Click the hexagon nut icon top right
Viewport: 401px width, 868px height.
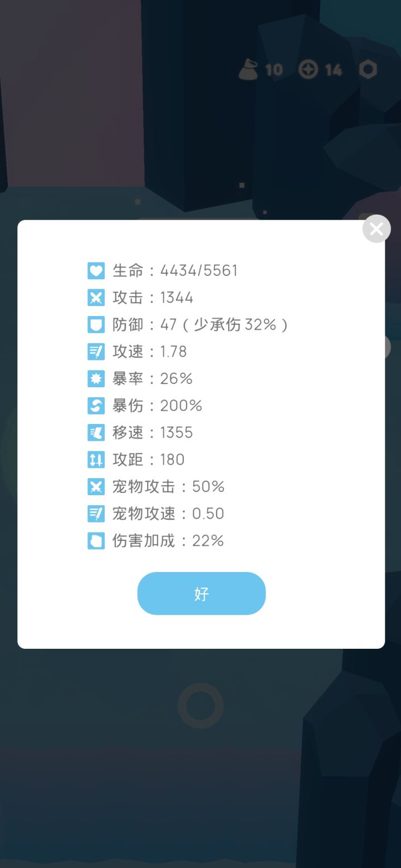pyautogui.click(x=368, y=69)
